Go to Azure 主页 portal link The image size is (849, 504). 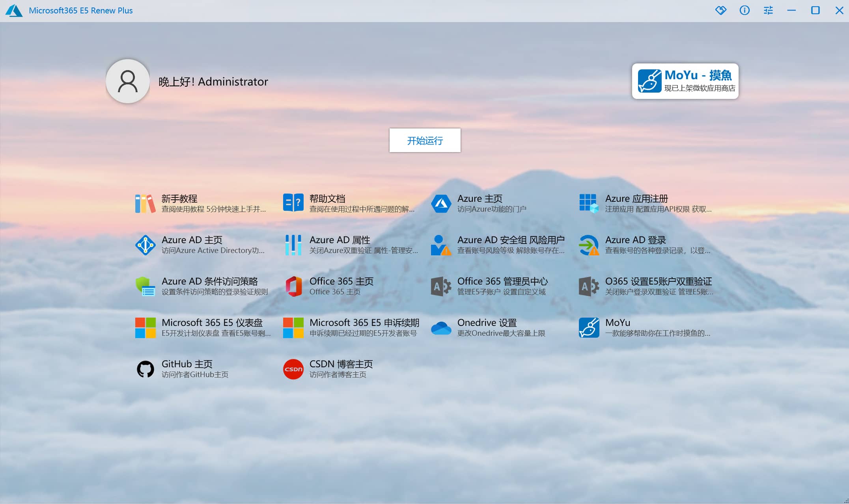coord(480,199)
